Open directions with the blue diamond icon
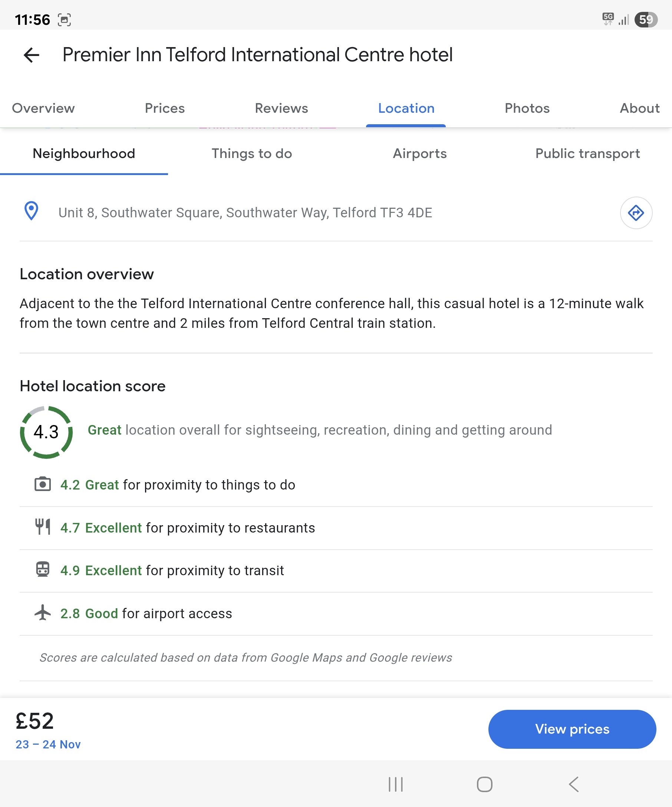 point(636,213)
